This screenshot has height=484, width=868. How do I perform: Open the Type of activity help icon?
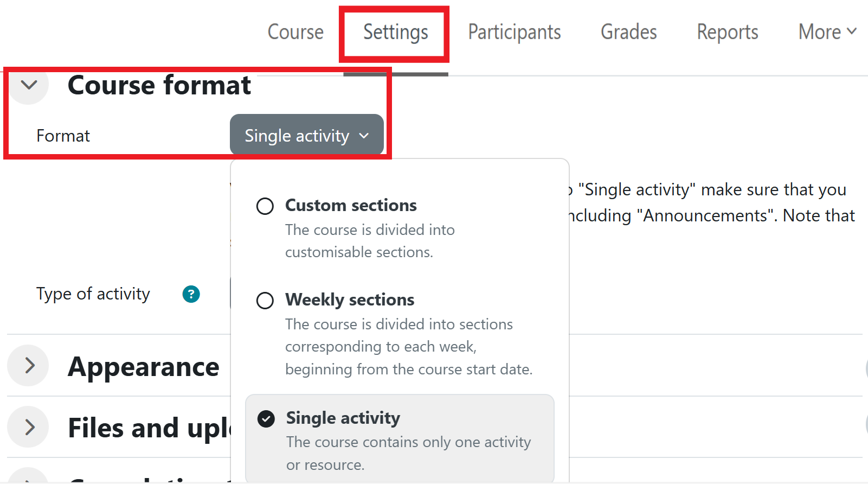click(191, 294)
